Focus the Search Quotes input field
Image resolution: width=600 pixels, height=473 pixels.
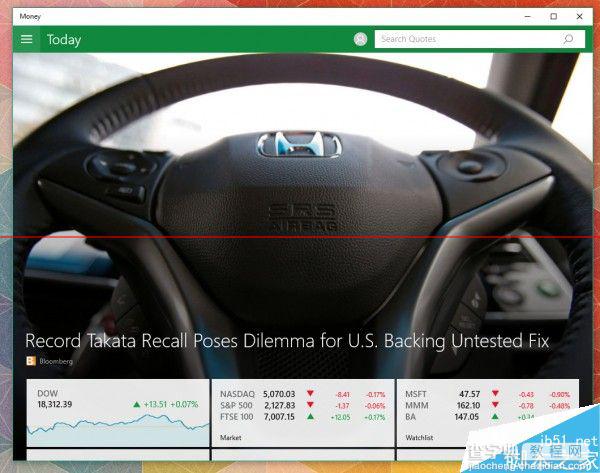click(479, 39)
